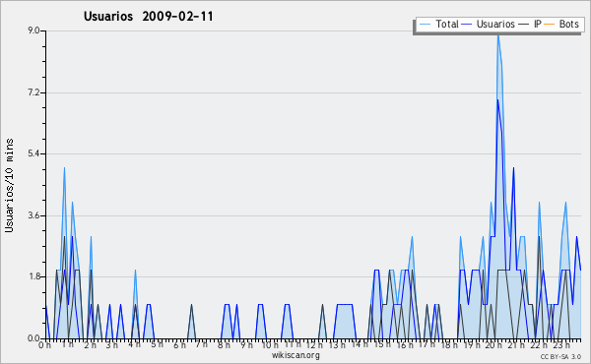
Task: Click the '0 h' x-axis label
Action: tap(44, 344)
